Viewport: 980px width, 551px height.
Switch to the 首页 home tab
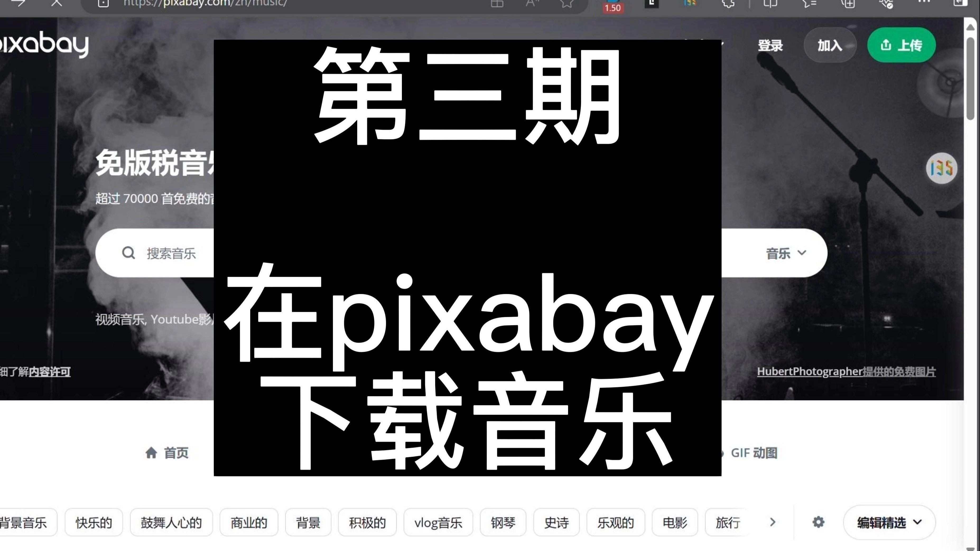pos(167,453)
